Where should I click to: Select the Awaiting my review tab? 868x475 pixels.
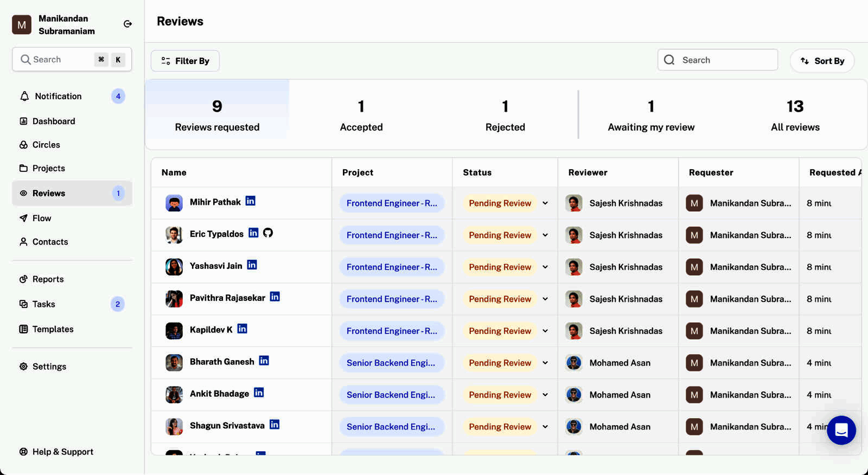(651, 115)
